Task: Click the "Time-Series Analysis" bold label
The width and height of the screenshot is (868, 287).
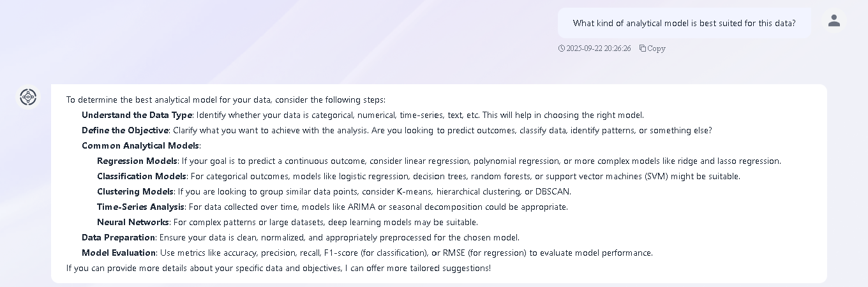Action: 140,207
